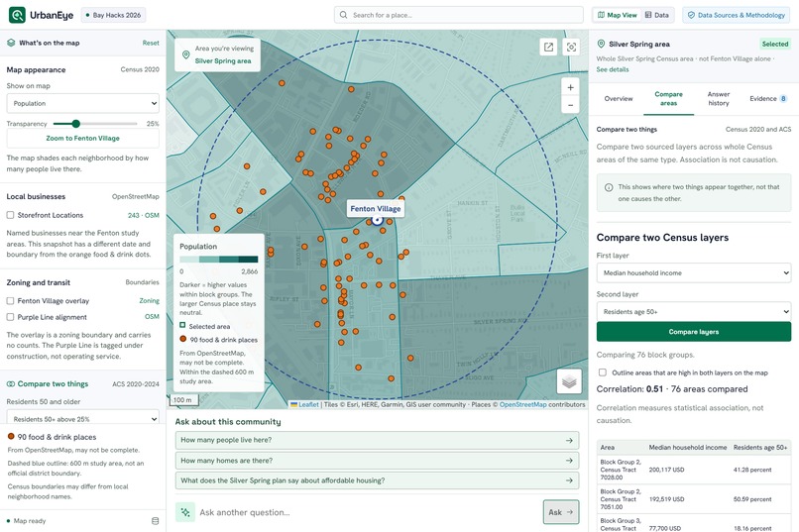
Task: Toggle Purple Line alignment checkbox
Action: (x=10, y=317)
